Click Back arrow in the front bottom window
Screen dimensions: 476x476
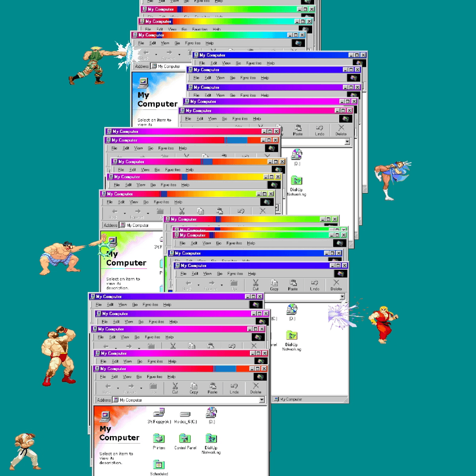tap(107, 388)
